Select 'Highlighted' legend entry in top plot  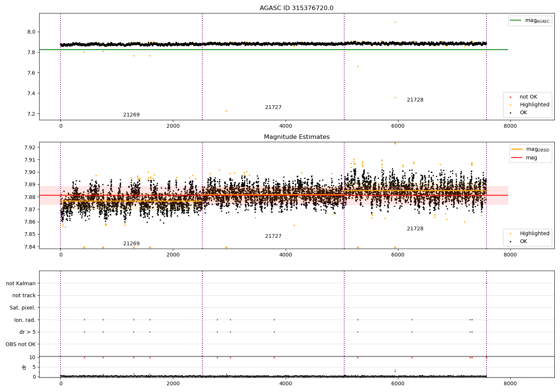click(x=534, y=105)
